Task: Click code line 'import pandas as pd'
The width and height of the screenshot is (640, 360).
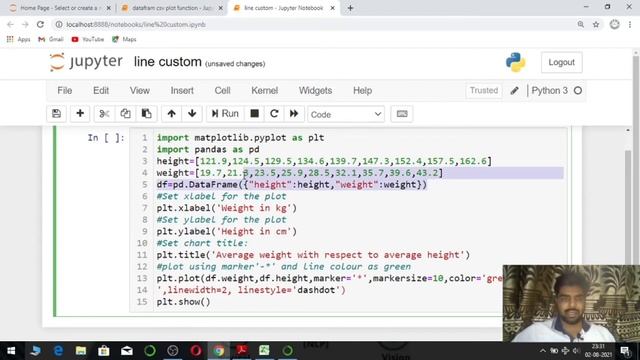Action: (208, 149)
